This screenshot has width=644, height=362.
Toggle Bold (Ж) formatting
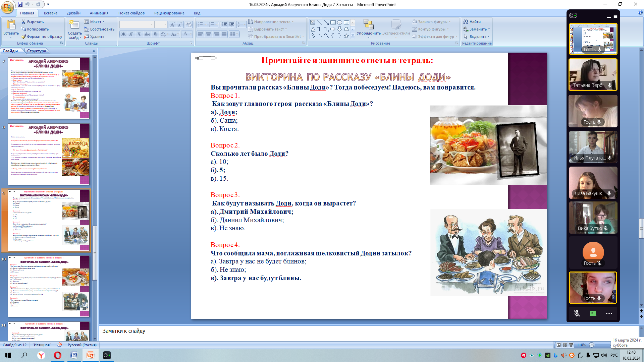[123, 34]
